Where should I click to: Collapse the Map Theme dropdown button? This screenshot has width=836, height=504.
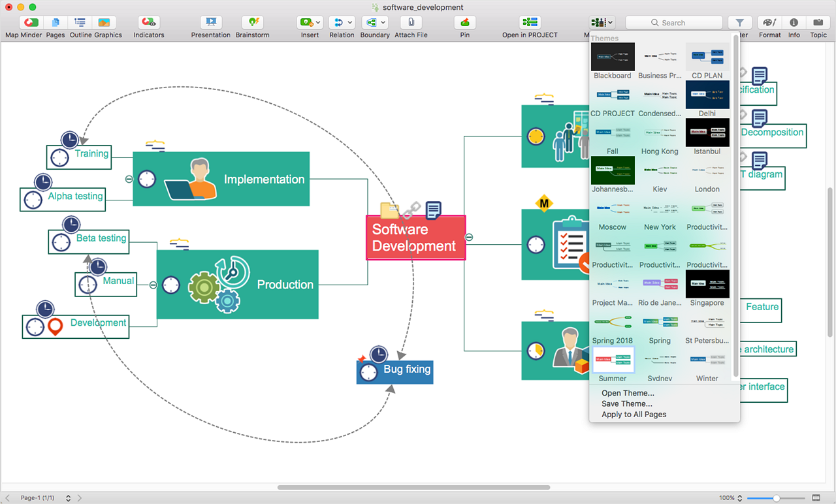click(602, 23)
